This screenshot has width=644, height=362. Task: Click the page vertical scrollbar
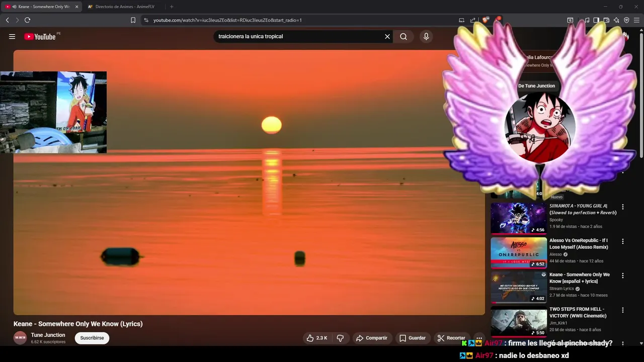(641, 96)
